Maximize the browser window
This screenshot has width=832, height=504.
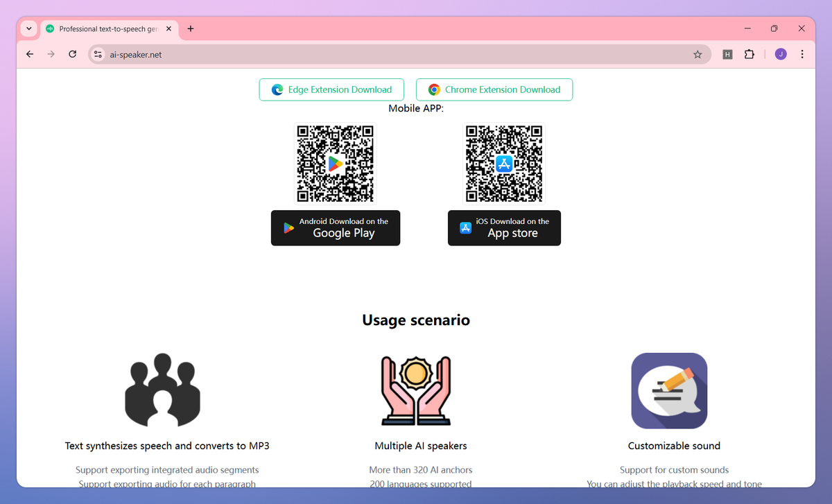pyautogui.click(x=774, y=28)
